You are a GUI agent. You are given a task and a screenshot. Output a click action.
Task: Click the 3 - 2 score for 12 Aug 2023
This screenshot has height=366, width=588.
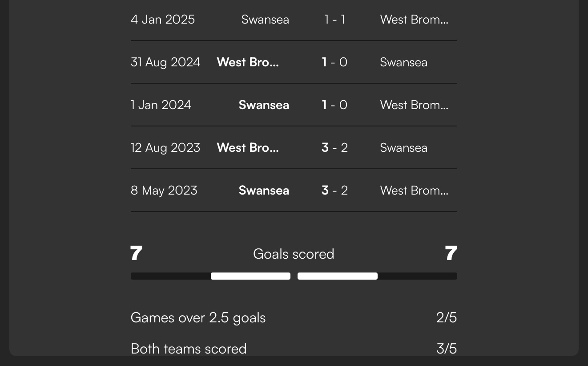pyautogui.click(x=334, y=148)
